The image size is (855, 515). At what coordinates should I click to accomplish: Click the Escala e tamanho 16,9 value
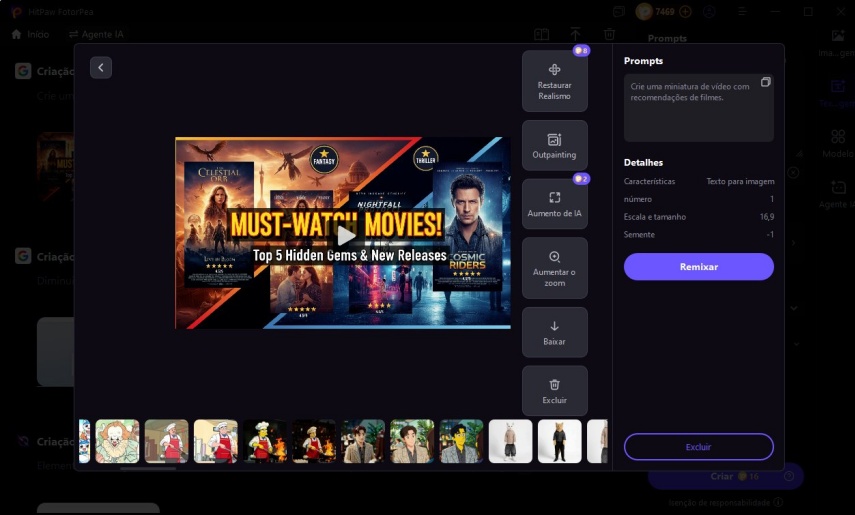(x=767, y=217)
